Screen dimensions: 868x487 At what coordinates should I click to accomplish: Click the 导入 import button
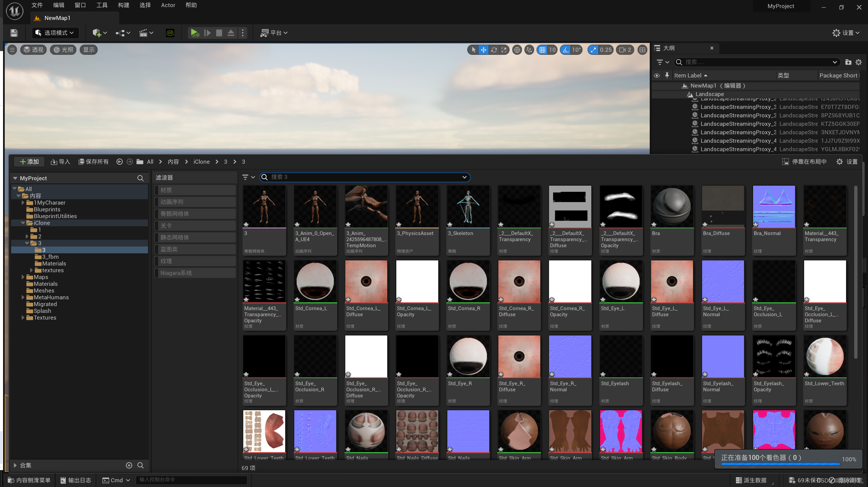60,162
